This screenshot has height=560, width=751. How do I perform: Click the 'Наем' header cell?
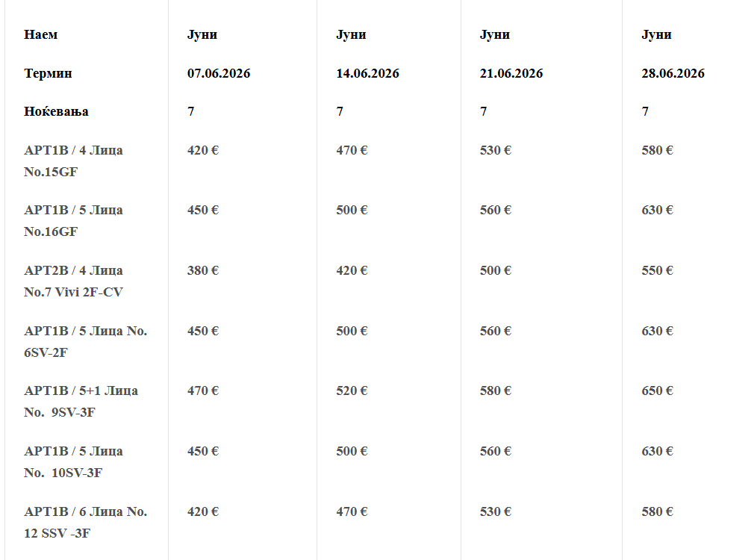[x=41, y=34]
